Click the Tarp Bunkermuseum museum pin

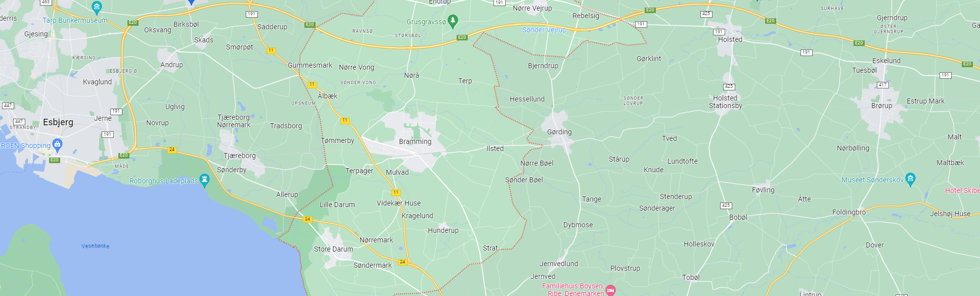coord(97,7)
